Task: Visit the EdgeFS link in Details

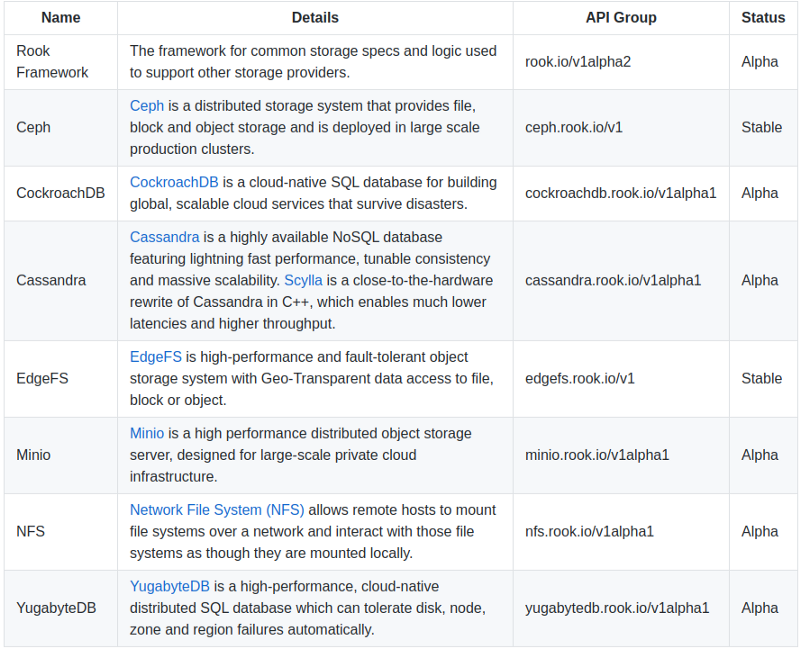Action: click(x=156, y=357)
